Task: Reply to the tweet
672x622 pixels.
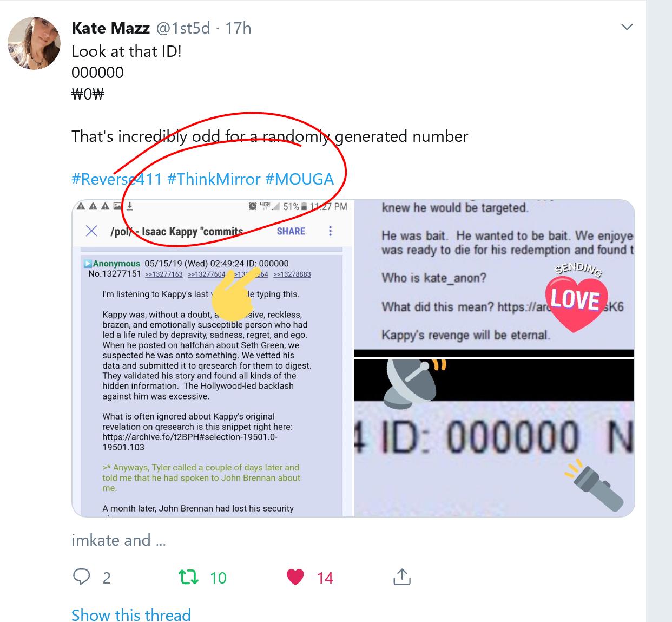Action: pyautogui.click(x=81, y=577)
